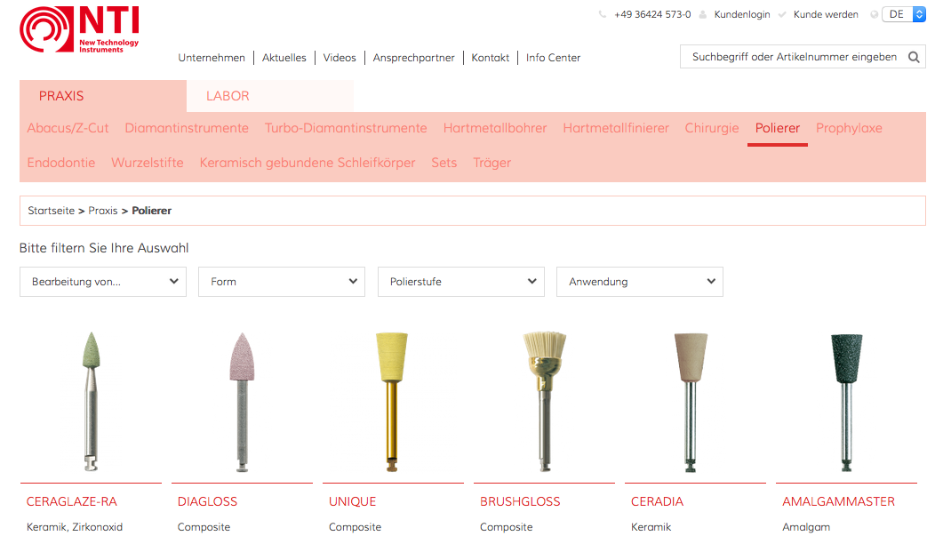Select the Sets category
Viewport: 943px width, 560px height.
click(x=444, y=163)
